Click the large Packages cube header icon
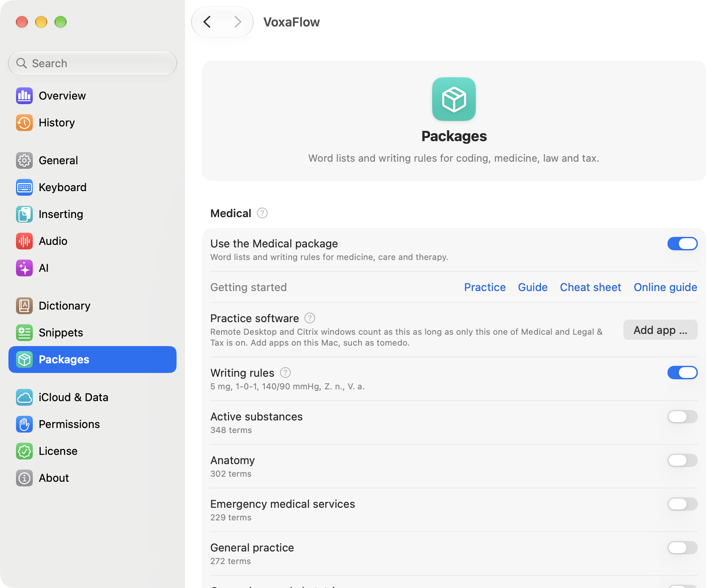The width and height of the screenshot is (723, 588). coord(454,99)
